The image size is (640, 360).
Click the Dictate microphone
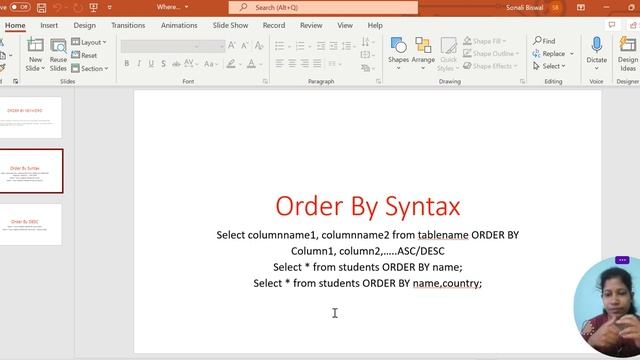[597, 53]
